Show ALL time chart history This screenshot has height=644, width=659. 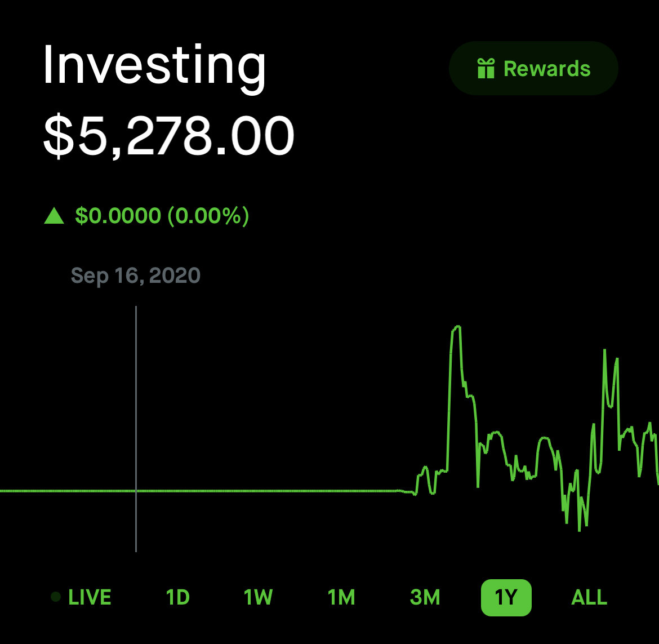(589, 597)
